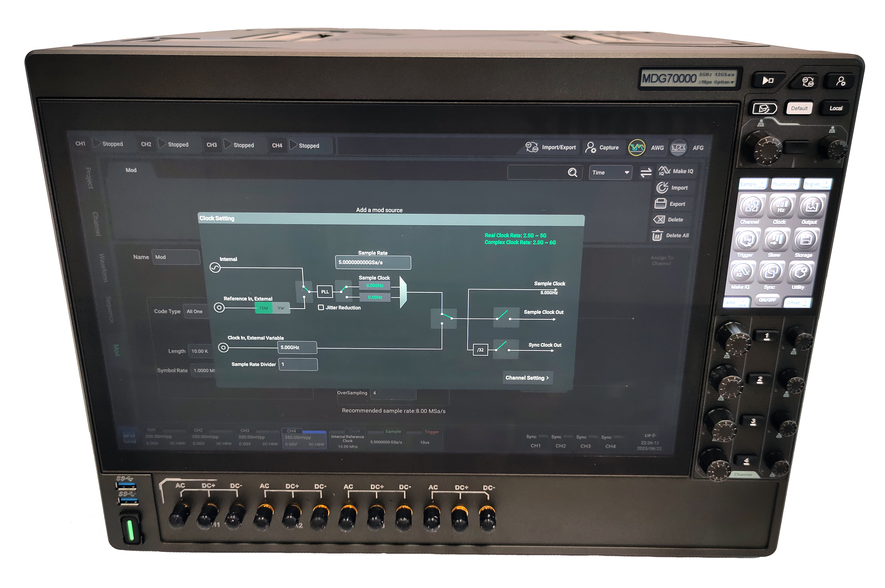Click the magnifier search icon
Image resolution: width=885 pixels, height=588 pixels.
tap(572, 173)
